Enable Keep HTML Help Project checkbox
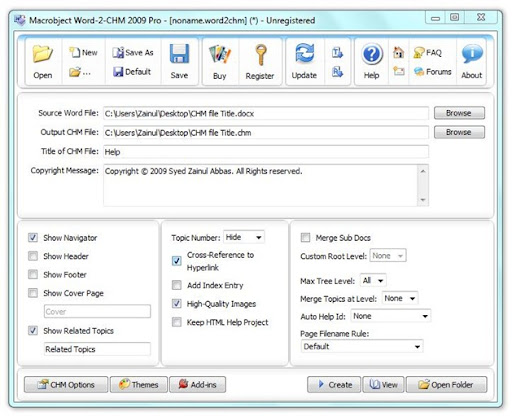This screenshot has width=512, height=416. 177,322
